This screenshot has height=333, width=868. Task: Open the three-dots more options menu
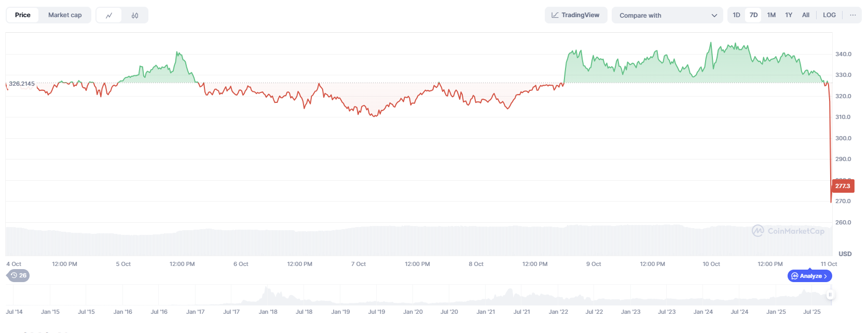(x=852, y=15)
